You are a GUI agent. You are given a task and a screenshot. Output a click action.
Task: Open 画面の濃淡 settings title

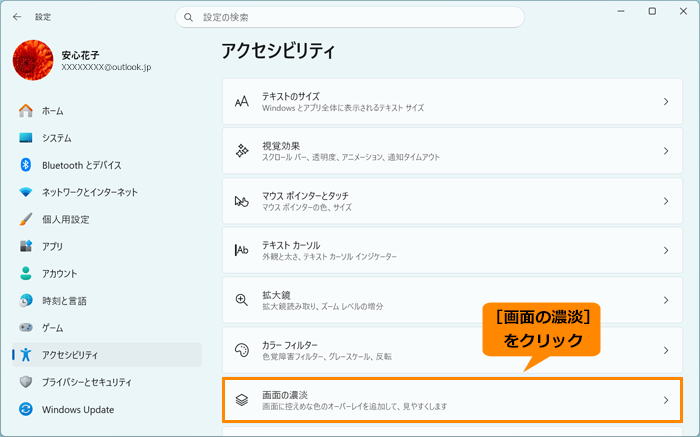[x=285, y=395]
